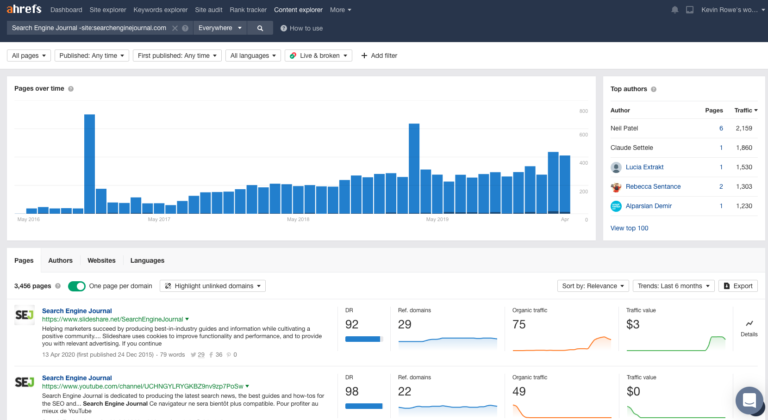Click the SEJ thumbnail of the Slideshare result
768x420 pixels.
coord(24,315)
